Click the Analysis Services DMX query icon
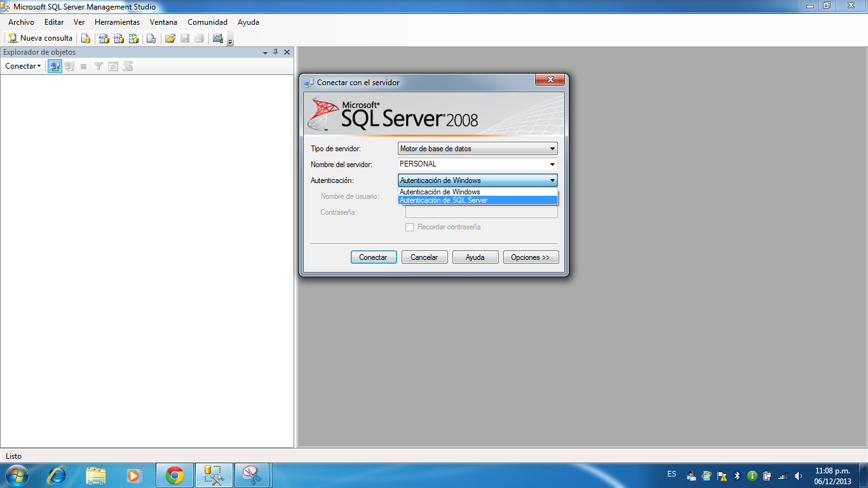This screenshot has height=488, width=868. pos(118,38)
